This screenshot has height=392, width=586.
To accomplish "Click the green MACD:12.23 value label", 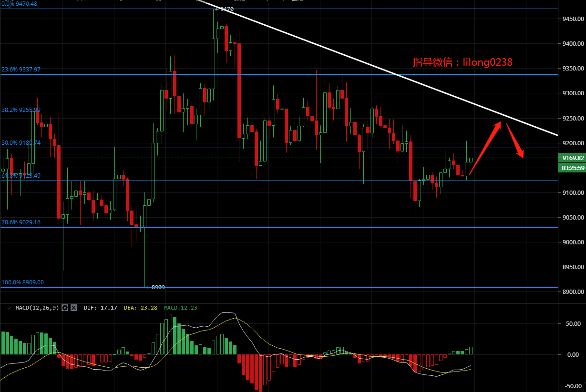I will pos(180,308).
